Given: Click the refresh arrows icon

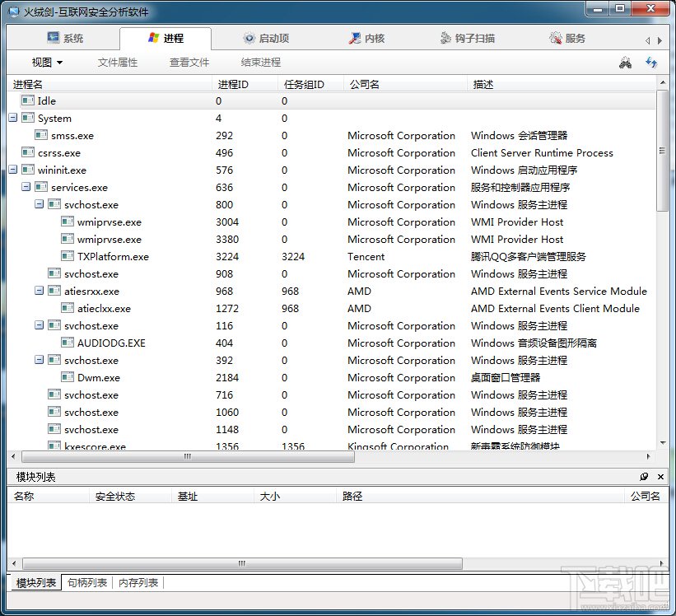Looking at the screenshot, I should pyautogui.click(x=651, y=63).
